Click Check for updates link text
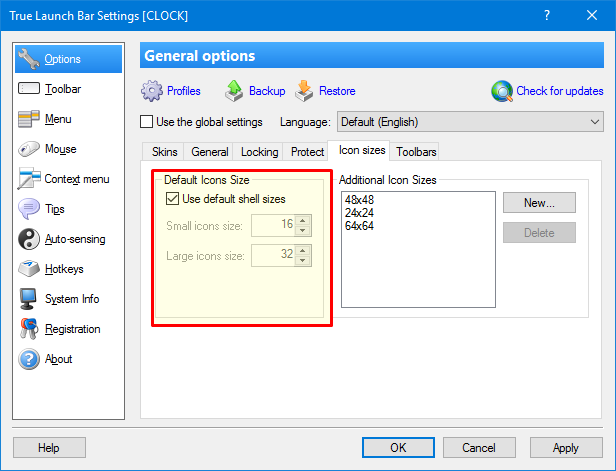Image resolution: width=616 pixels, height=471 pixels. coord(559,91)
